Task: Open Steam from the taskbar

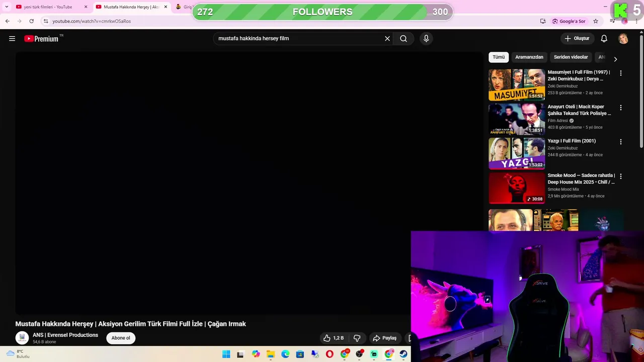Action: coord(404,354)
